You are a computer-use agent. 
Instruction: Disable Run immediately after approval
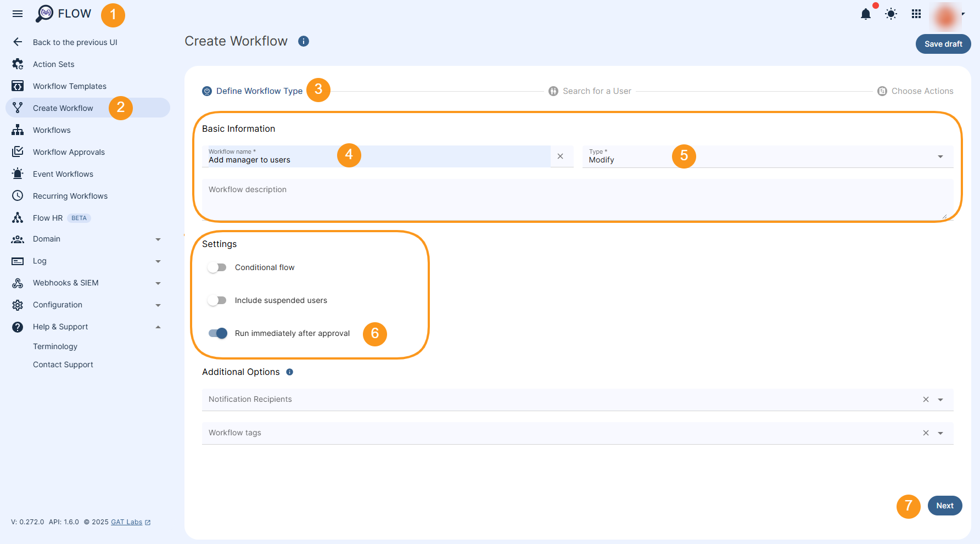click(x=217, y=333)
